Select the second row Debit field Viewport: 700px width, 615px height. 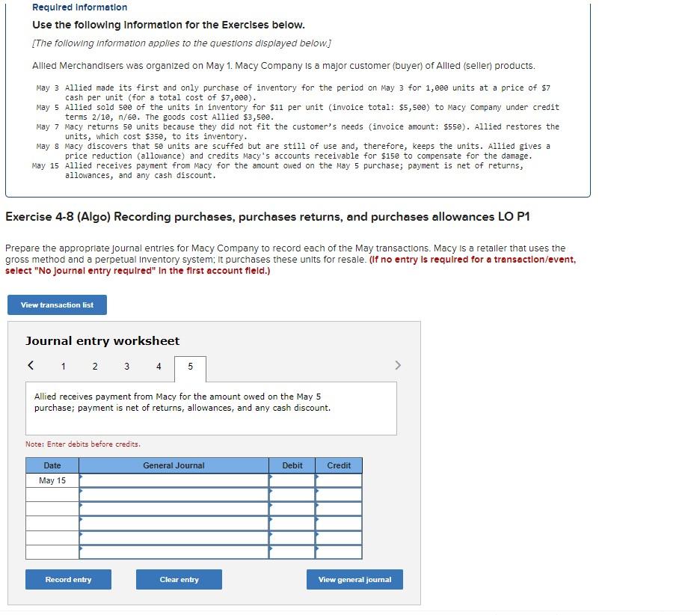pyautogui.click(x=292, y=495)
